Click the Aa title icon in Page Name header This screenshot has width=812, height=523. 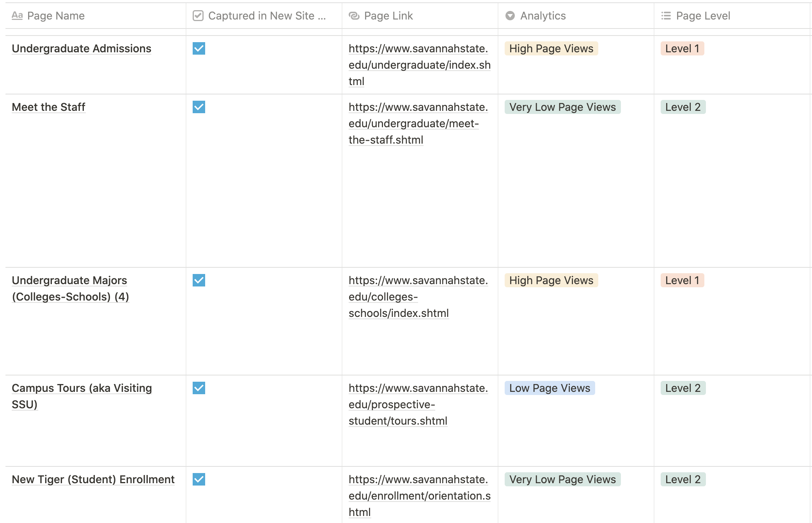tap(17, 16)
